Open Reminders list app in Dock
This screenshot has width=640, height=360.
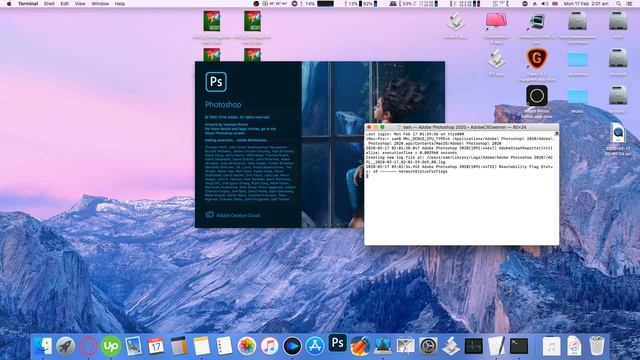(224, 346)
